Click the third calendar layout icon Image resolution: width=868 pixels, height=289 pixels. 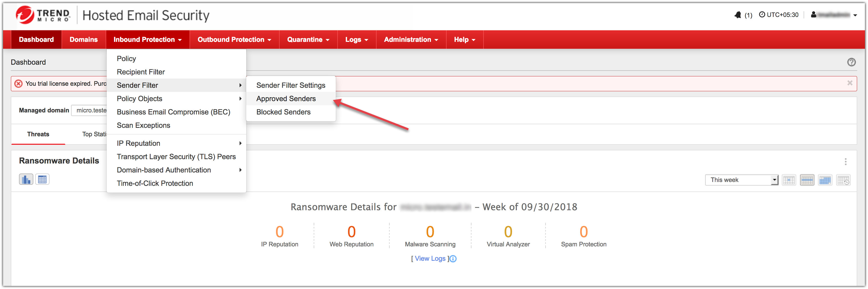click(825, 180)
